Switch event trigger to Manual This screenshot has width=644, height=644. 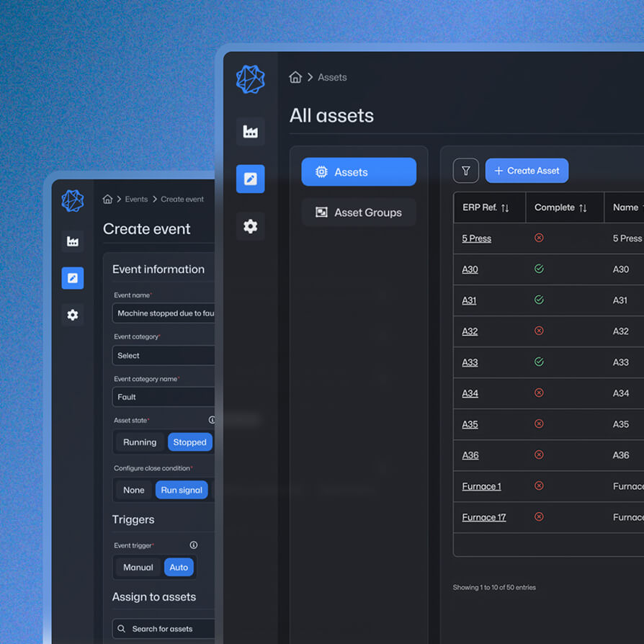tap(138, 567)
